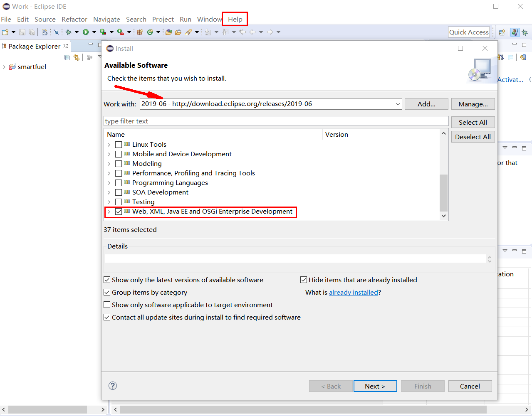The image size is (532, 416).
Task: Select the Run tool in the toolbar
Action: coord(87,32)
